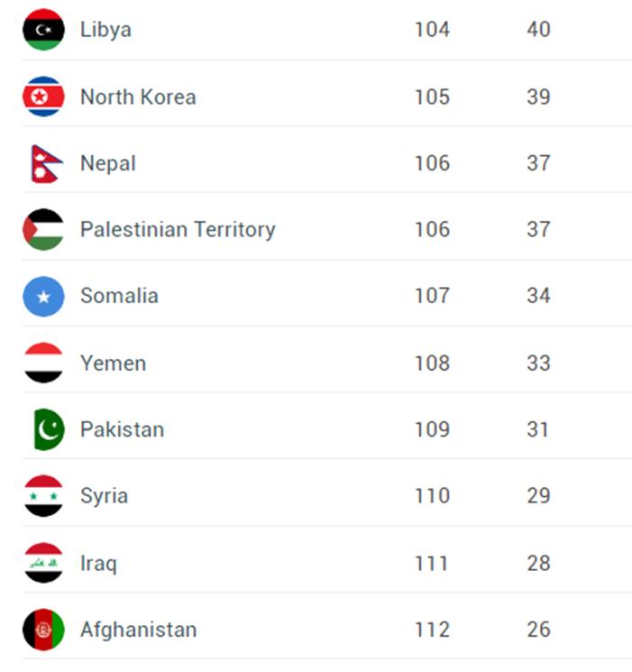Select the Nepal flag icon
The image size is (632, 672).
pos(46,163)
